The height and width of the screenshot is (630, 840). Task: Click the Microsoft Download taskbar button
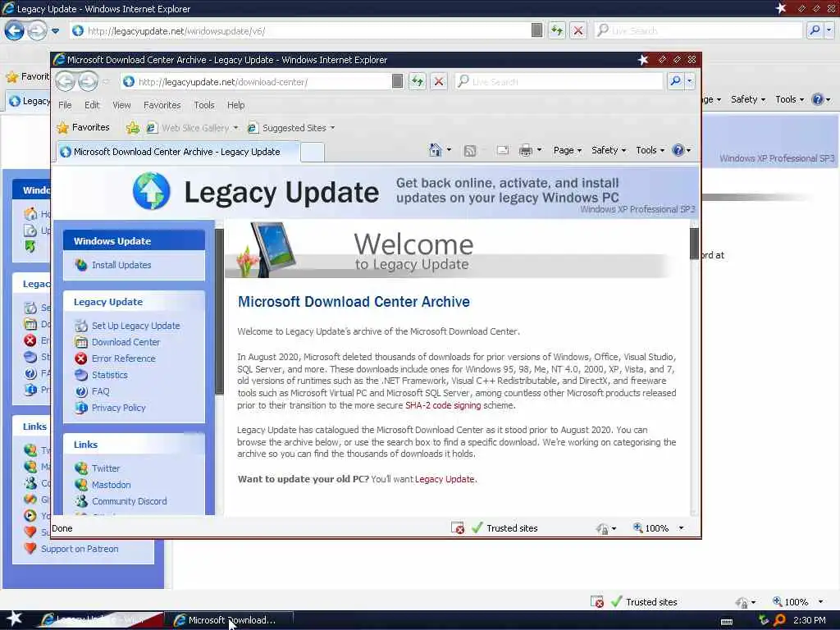230,620
